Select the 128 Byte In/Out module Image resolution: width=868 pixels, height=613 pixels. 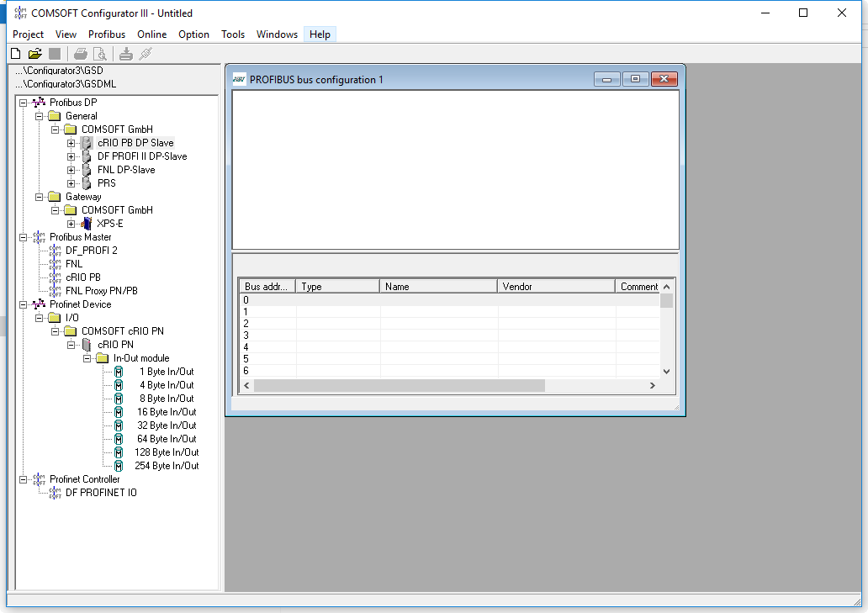[x=167, y=452]
